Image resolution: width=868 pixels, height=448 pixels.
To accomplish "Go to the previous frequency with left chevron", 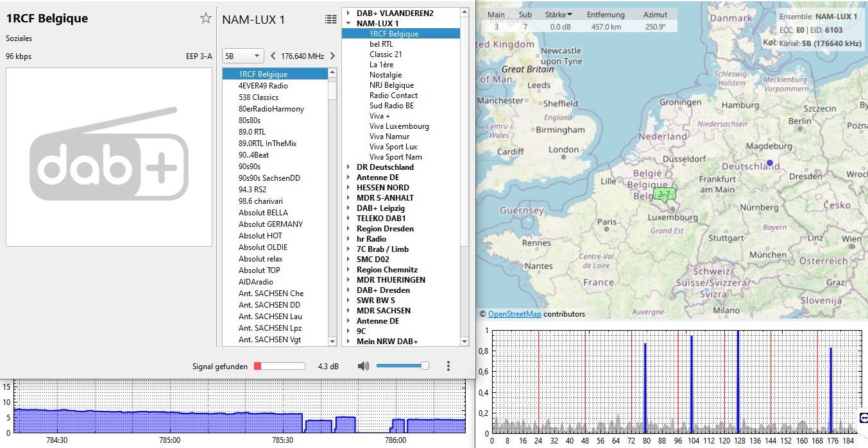I will (x=273, y=56).
